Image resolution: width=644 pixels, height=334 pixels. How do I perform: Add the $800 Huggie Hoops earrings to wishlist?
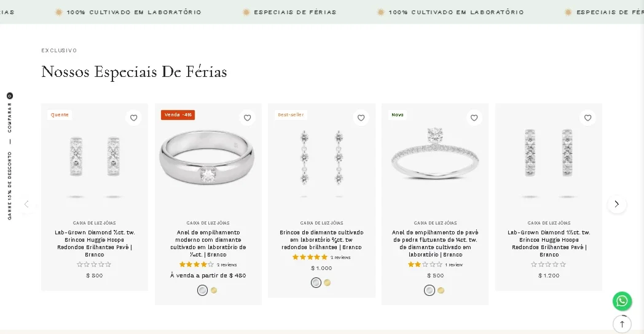[133, 117]
